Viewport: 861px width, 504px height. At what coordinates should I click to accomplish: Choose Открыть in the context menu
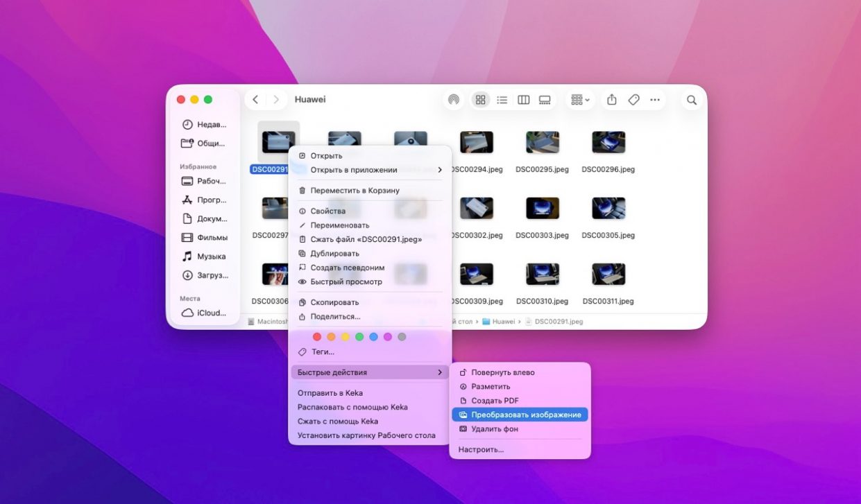(370, 156)
